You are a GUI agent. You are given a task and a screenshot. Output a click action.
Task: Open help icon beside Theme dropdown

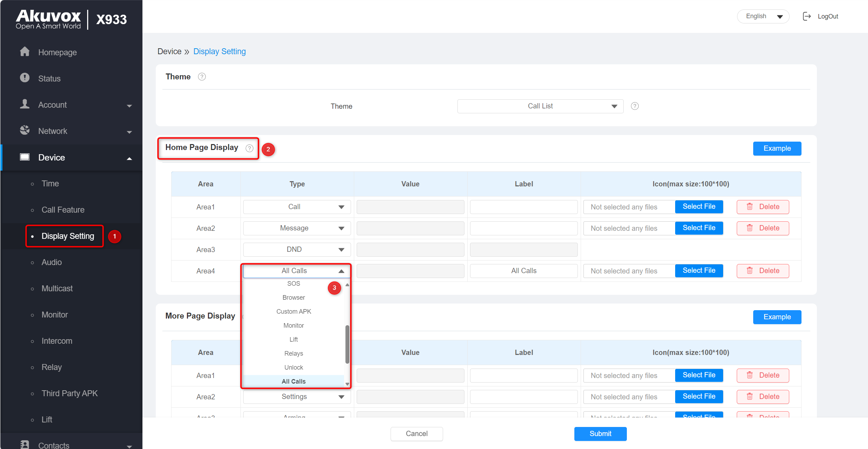click(635, 106)
